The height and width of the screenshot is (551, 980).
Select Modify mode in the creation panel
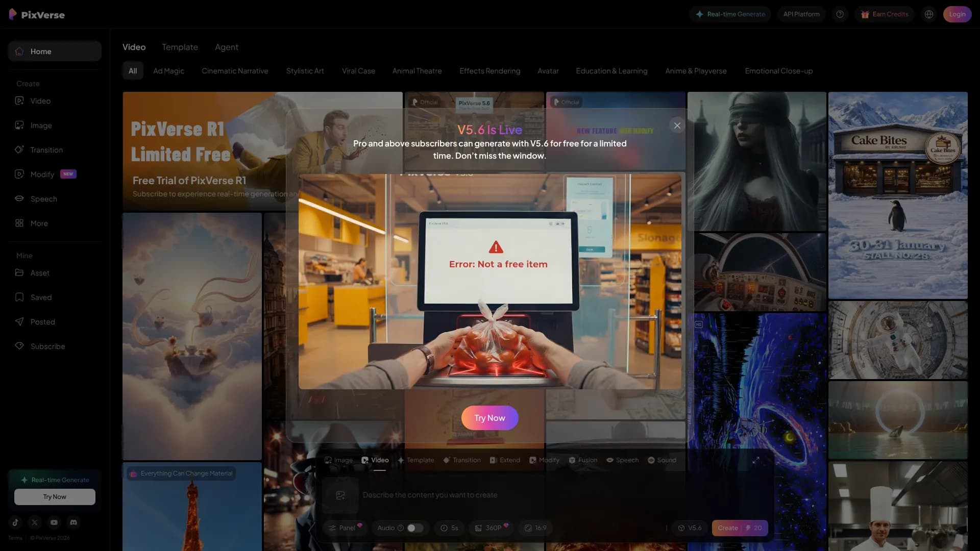click(545, 460)
